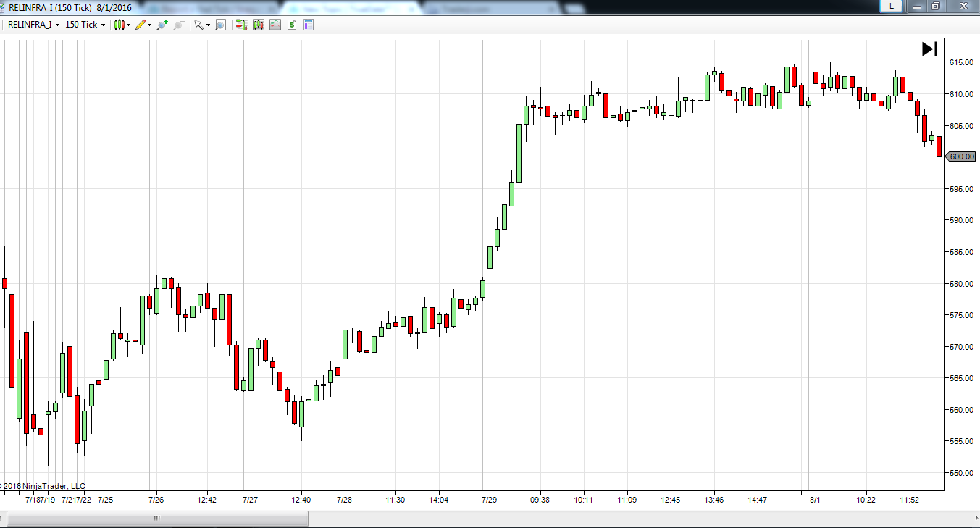Screen dimensions: 980x528
Task: Open the indicators chart icon
Action: point(275,25)
